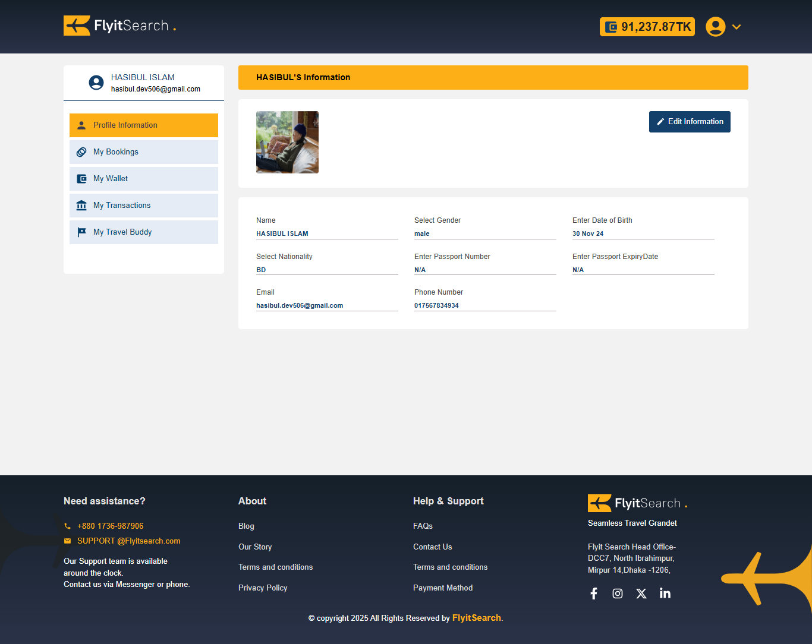Select the X social media icon
The height and width of the screenshot is (644, 812).
point(641,593)
